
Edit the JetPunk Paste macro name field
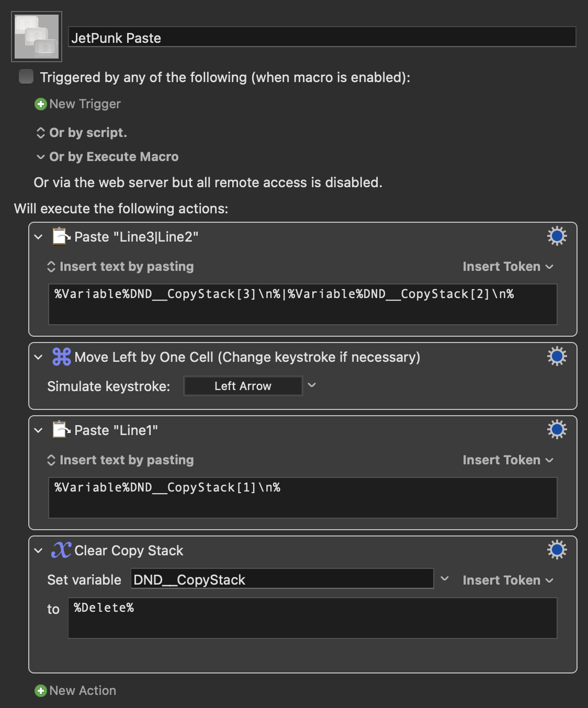(322, 38)
